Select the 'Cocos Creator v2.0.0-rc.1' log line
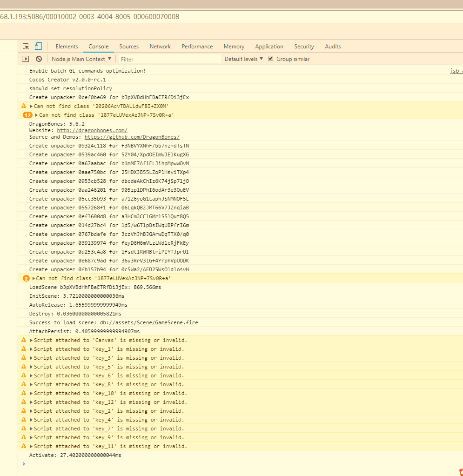This screenshot has height=476, width=463. (67, 80)
